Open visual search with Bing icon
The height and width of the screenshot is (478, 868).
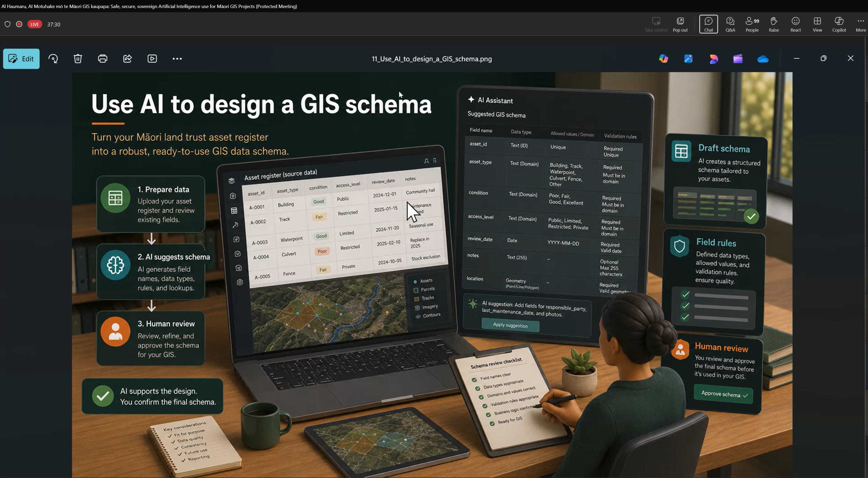pyautogui.click(x=53, y=59)
